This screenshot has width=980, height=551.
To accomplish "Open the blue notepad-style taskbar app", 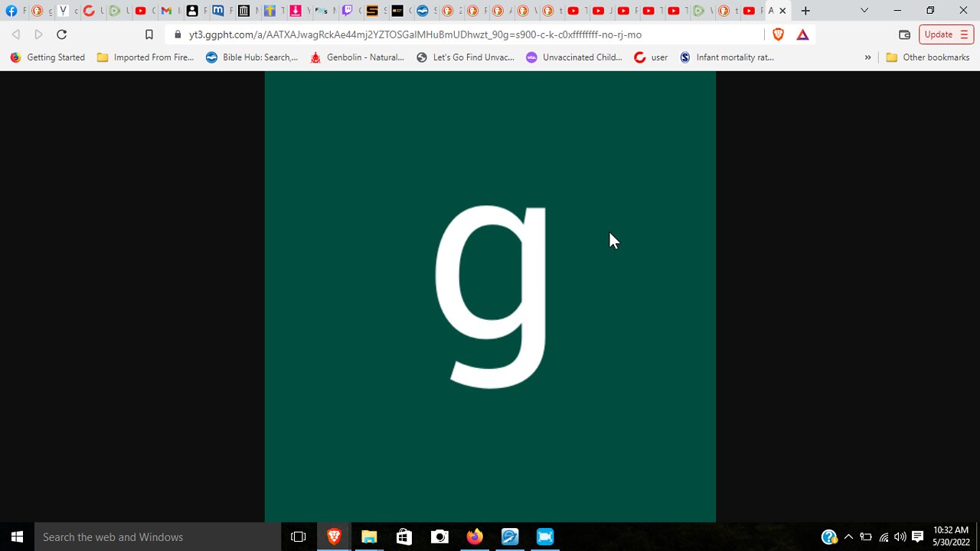I will [510, 537].
